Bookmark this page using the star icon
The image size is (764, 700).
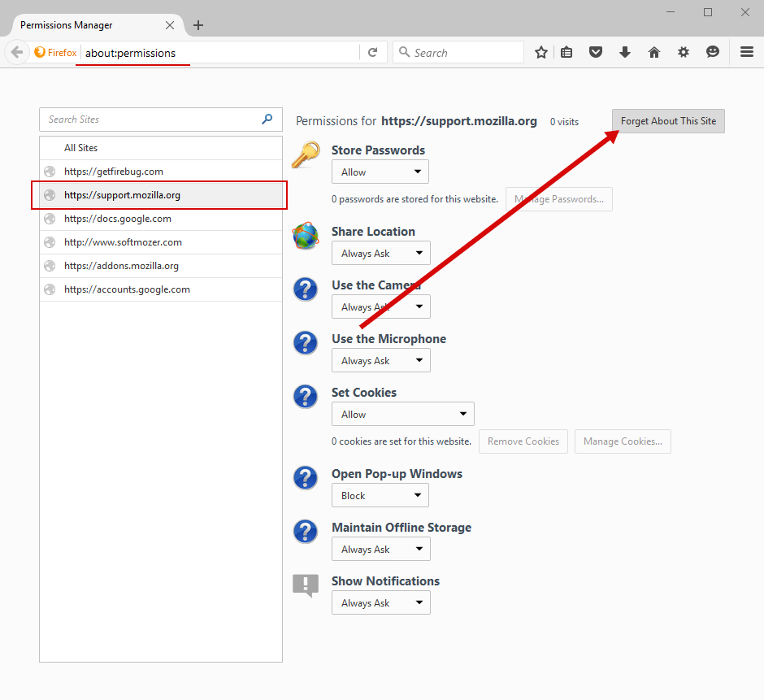click(x=540, y=52)
